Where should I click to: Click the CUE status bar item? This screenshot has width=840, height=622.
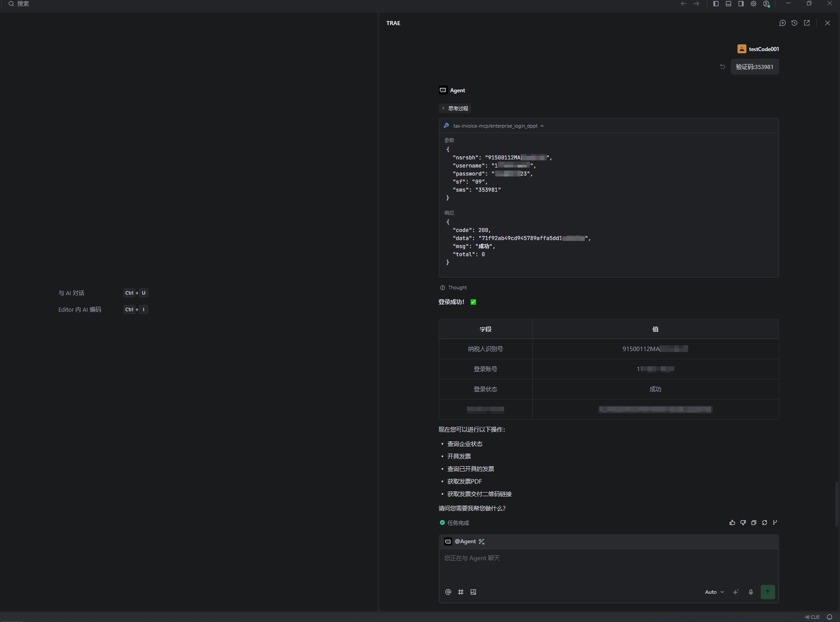click(812, 617)
